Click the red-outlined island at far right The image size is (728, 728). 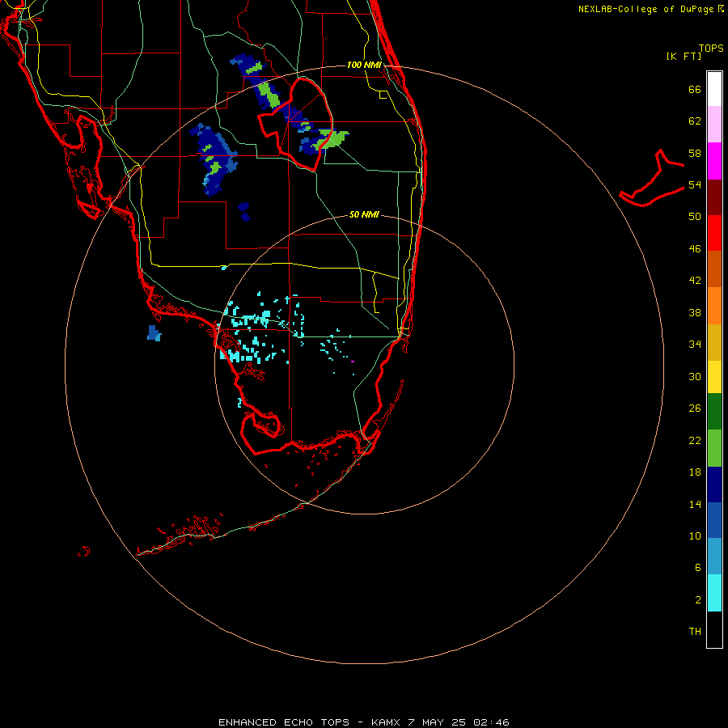point(652,179)
